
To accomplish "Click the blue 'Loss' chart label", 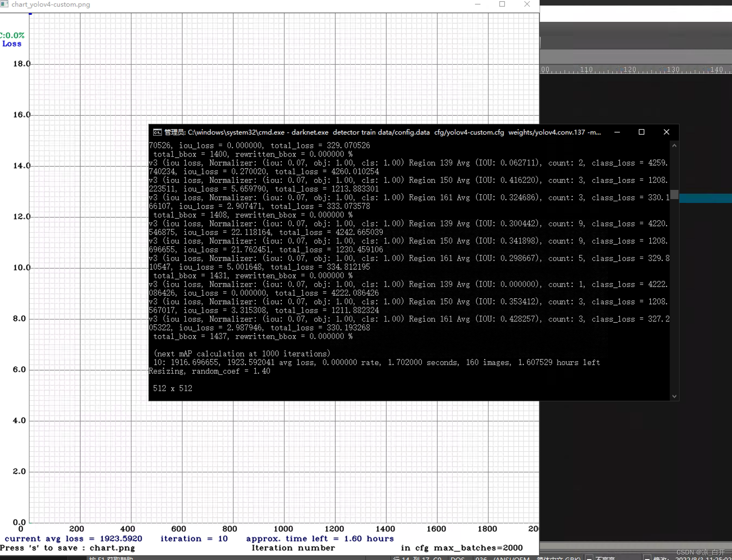I will pyautogui.click(x=12, y=44).
